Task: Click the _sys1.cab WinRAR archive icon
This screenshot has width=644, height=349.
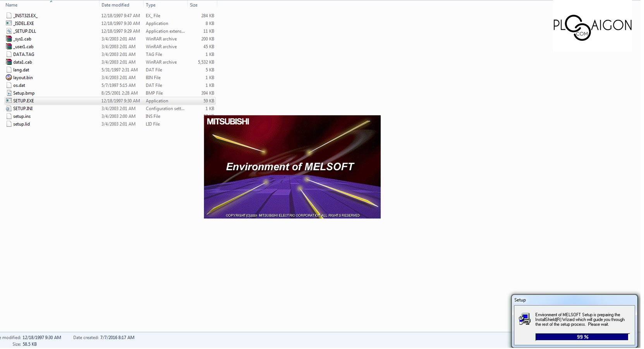Action: [x=9, y=39]
